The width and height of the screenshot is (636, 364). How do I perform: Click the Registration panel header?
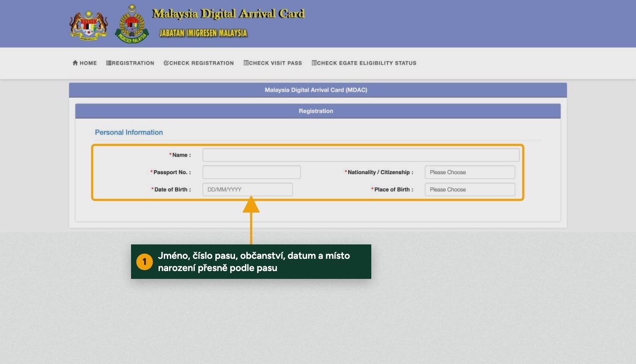[318, 111]
